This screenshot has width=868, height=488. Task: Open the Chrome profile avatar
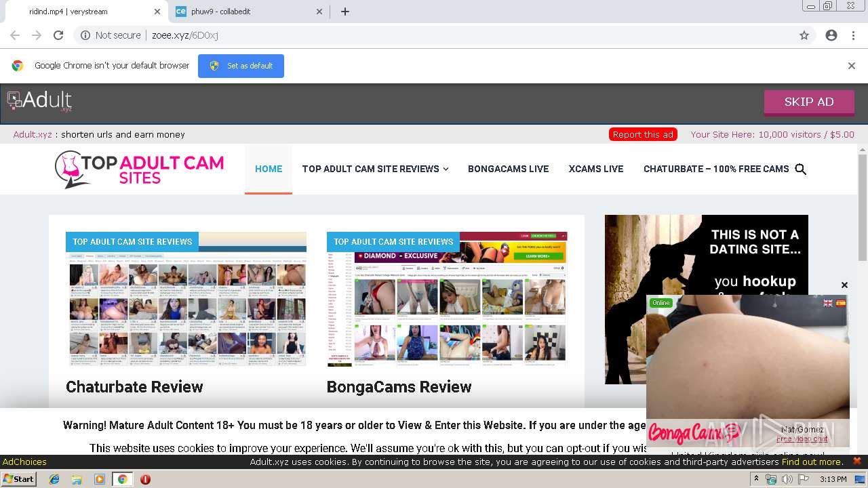pos(831,35)
